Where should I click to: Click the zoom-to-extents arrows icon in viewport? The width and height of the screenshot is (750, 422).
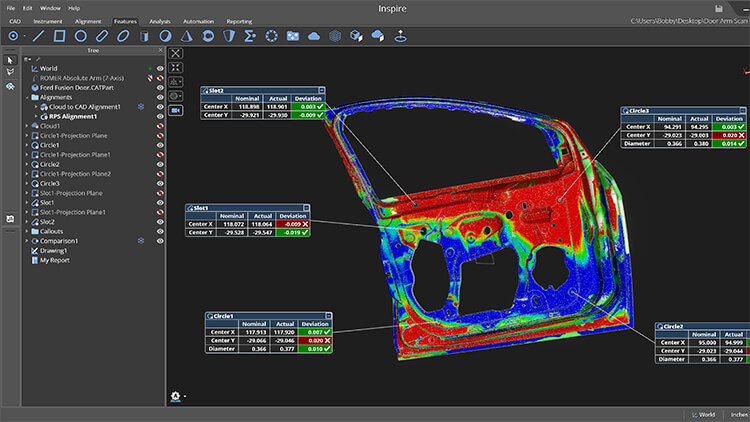[176, 67]
